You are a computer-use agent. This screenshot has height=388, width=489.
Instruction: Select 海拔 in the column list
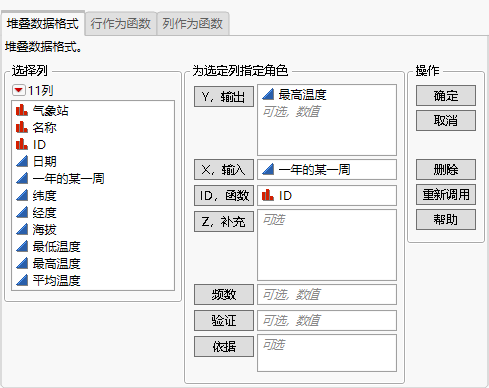coord(44,229)
